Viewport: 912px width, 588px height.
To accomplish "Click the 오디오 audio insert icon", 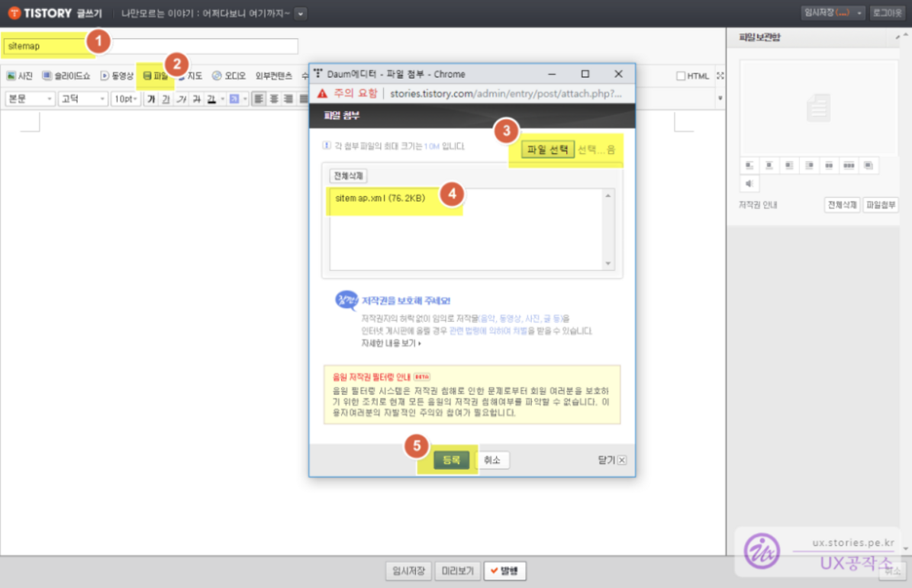I will [x=229, y=76].
